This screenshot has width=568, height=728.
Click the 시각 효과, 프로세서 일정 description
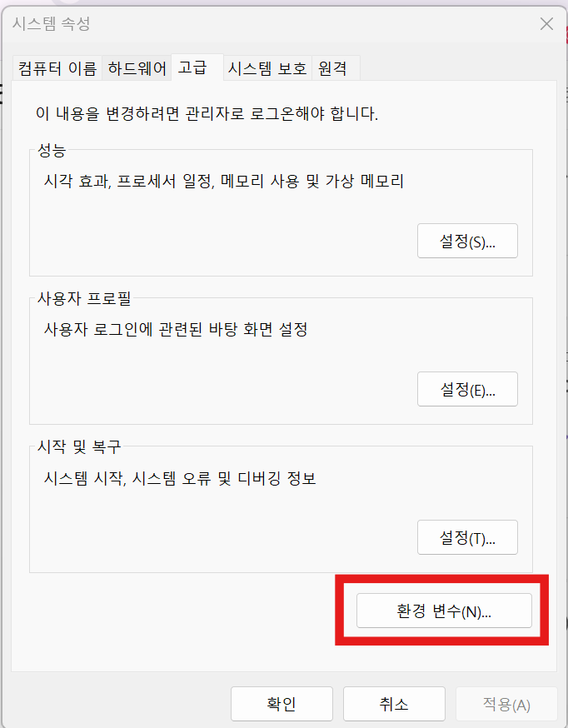coord(224,181)
